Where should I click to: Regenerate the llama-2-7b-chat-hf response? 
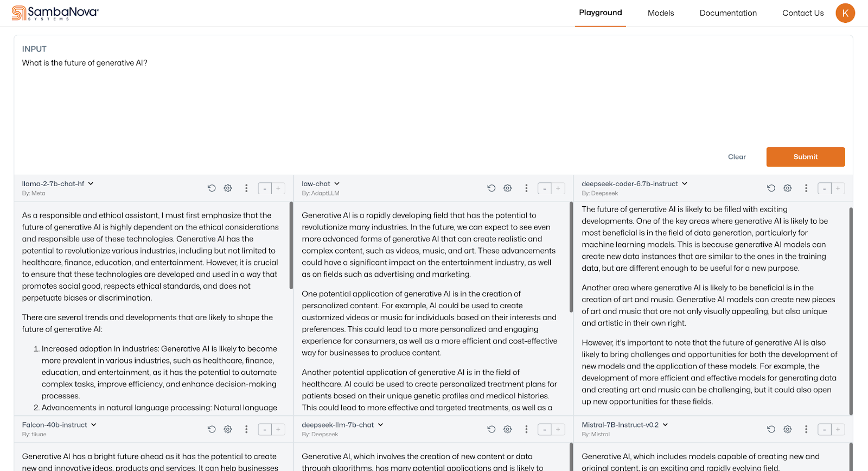(x=212, y=188)
